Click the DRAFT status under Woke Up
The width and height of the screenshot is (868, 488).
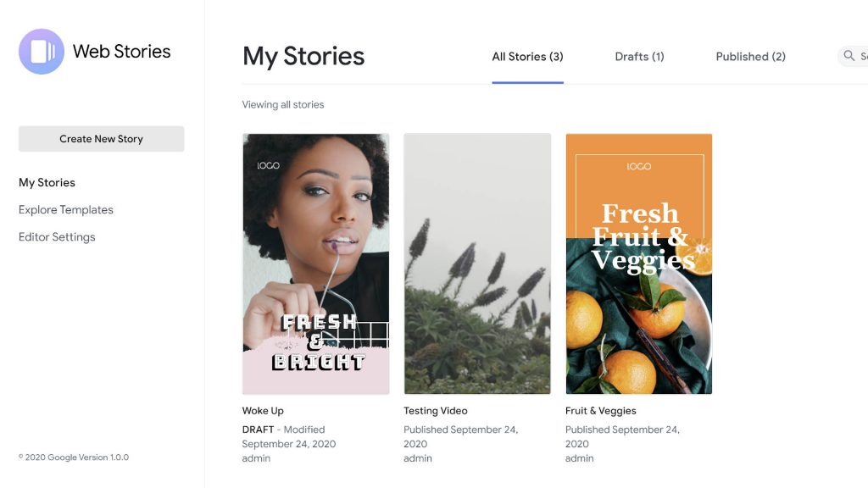tap(259, 430)
